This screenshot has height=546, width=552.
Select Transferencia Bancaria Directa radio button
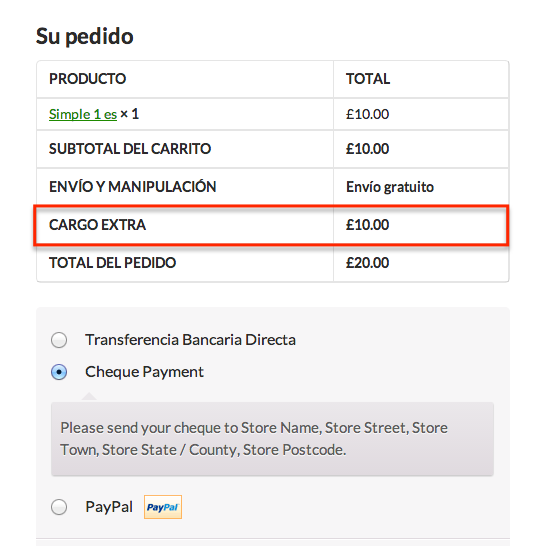tap(59, 340)
